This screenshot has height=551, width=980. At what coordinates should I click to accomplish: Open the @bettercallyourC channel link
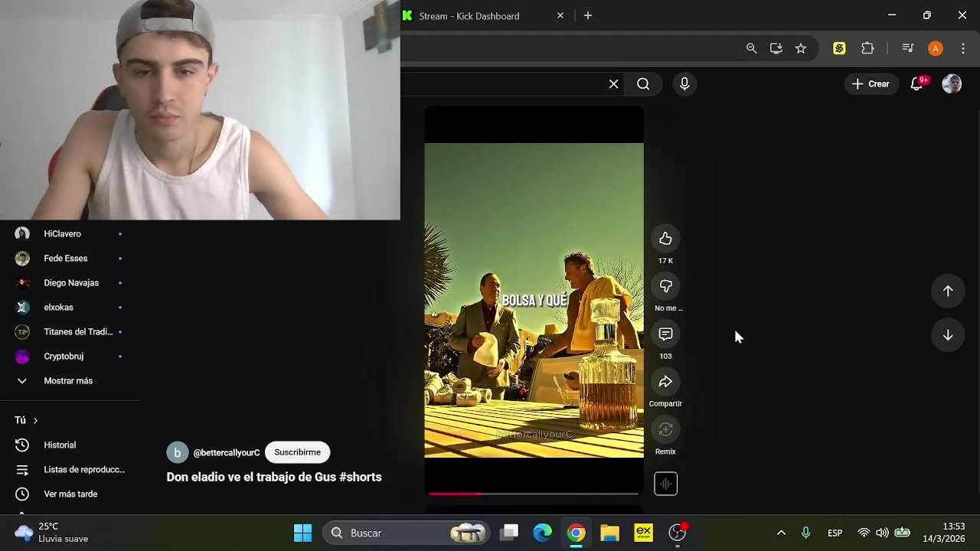coord(227,453)
